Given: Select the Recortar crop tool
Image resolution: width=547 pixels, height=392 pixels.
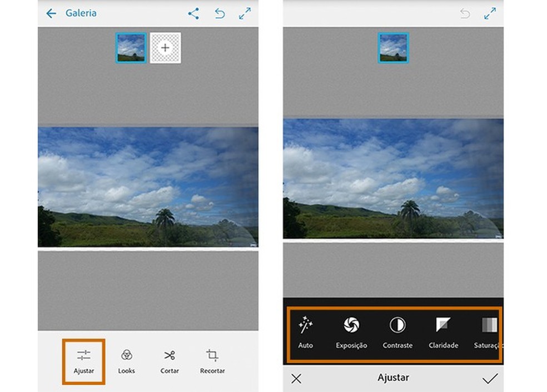Looking at the screenshot, I should 212,361.
